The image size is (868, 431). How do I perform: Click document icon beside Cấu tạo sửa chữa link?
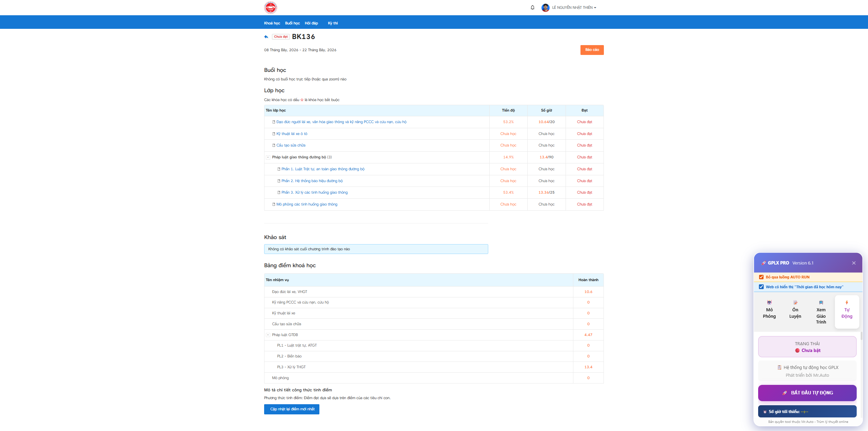coord(274,145)
